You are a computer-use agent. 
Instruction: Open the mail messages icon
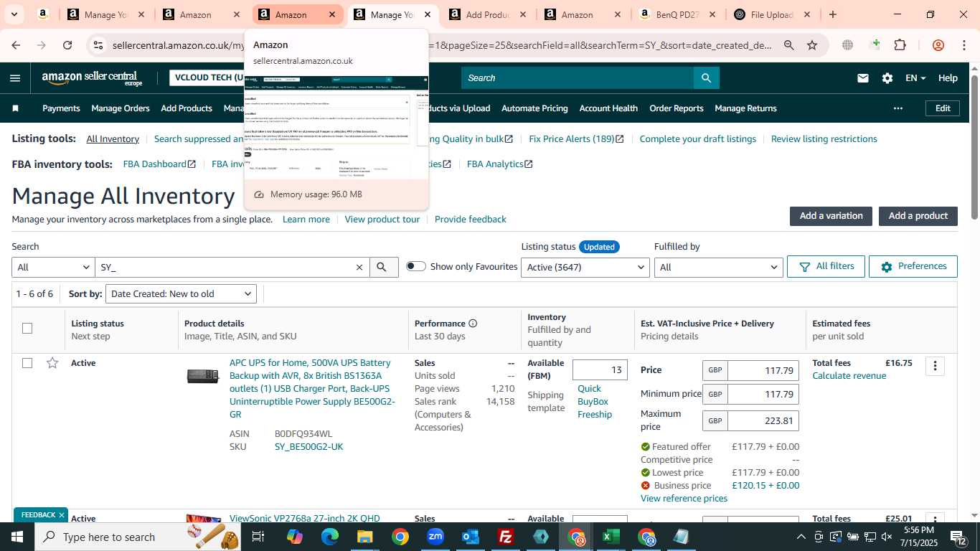pos(863,78)
